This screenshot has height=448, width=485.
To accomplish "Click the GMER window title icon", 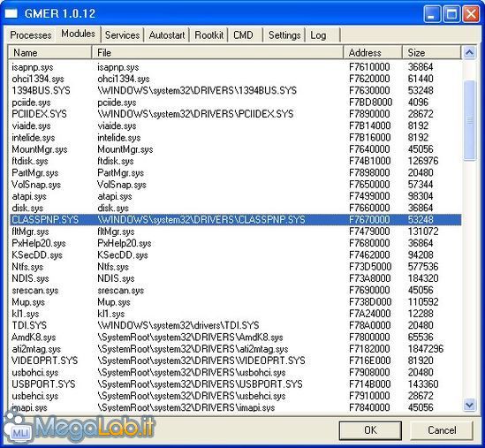I will (11, 13).
